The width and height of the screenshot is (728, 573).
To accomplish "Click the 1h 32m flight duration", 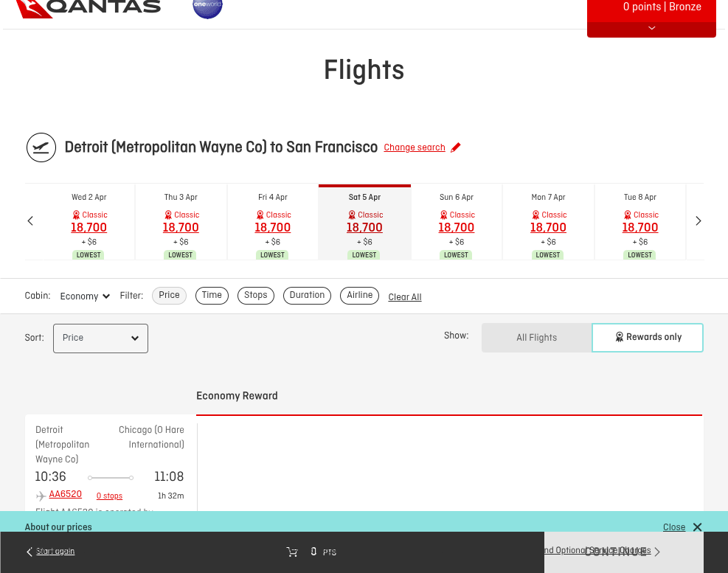I will pos(171,496).
